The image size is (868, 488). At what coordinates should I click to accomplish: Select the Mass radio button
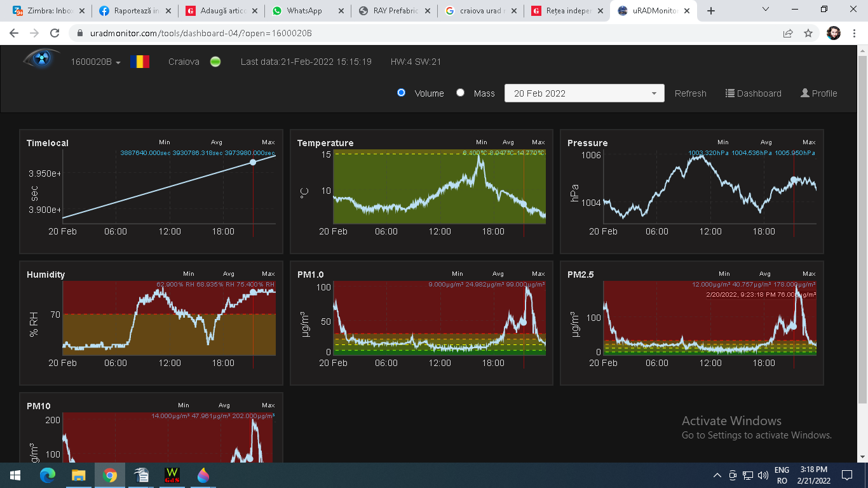click(x=461, y=92)
